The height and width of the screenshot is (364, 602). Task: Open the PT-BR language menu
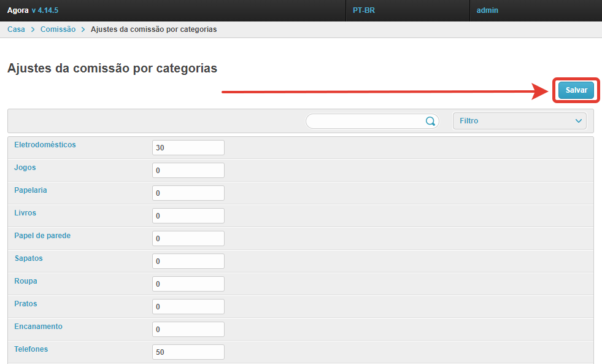pos(363,10)
